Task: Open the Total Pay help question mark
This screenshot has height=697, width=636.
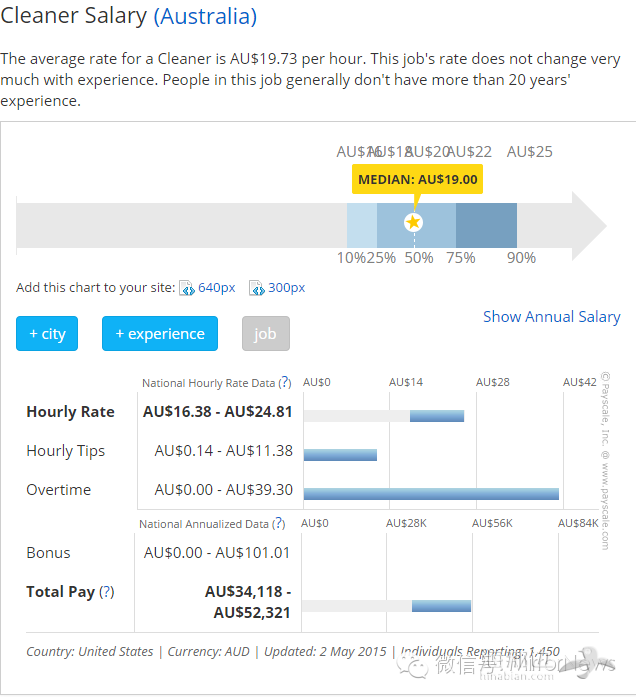Action: (x=107, y=592)
